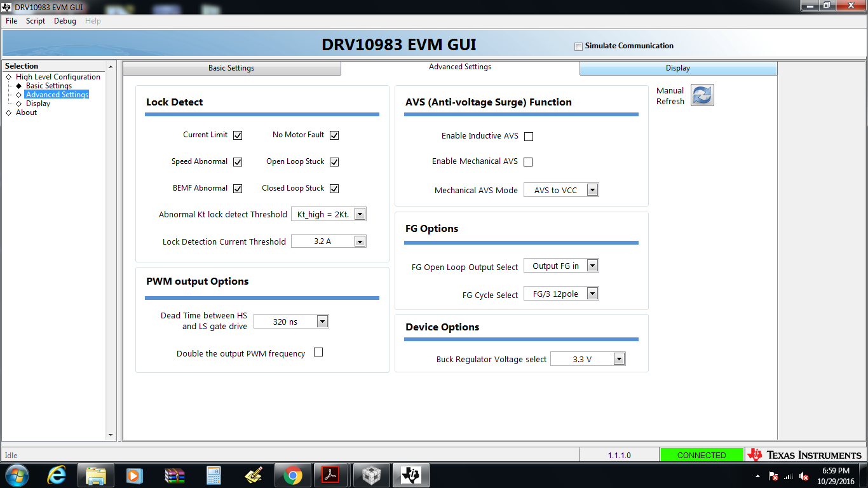Click the Device Options heading
The height and width of the screenshot is (488, 868).
coord(442,327)
